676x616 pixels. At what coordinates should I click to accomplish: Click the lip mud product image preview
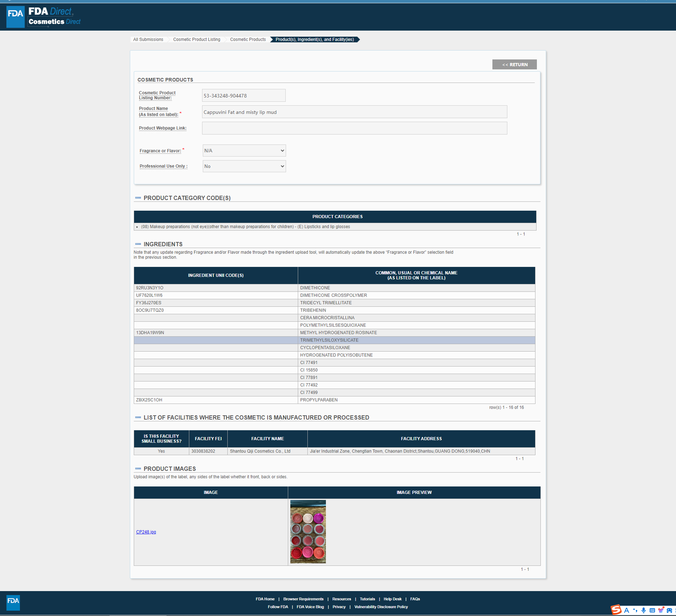308,532
